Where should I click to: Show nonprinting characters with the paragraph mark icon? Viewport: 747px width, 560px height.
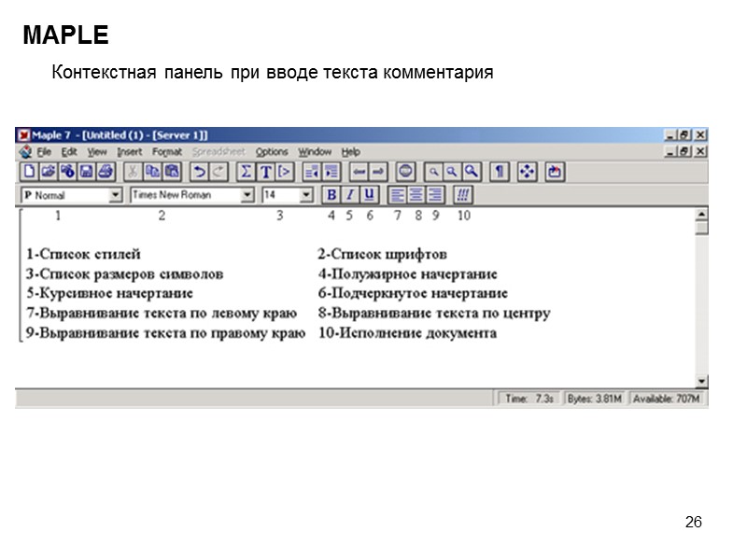point(500,172)
